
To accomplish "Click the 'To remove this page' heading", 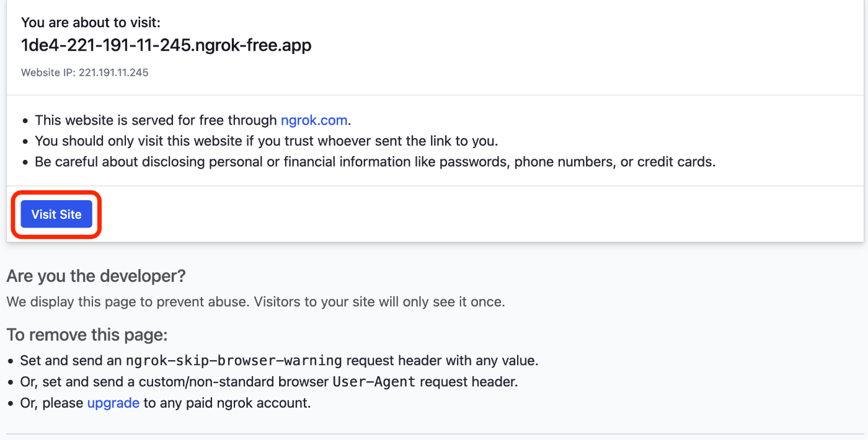I will pos(87,335).
